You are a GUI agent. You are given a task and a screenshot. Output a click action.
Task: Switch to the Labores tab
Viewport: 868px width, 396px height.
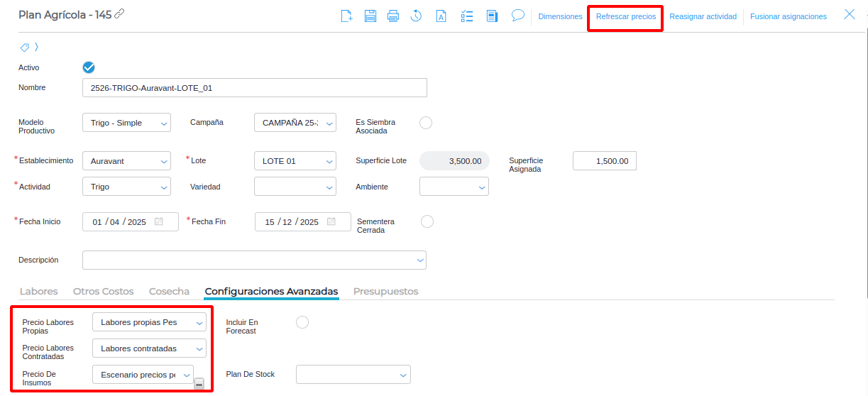pyautogui.click(x=39, y=291)
